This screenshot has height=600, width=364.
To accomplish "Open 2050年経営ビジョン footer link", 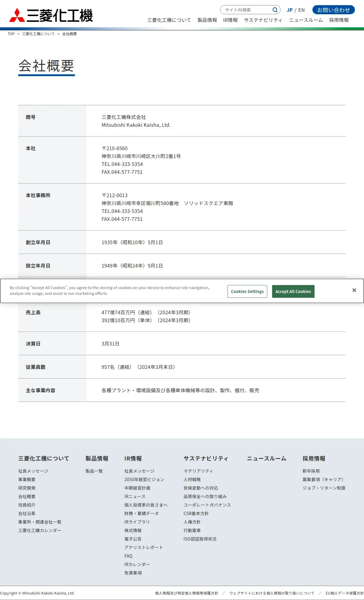I will click(x=144, y=480).
